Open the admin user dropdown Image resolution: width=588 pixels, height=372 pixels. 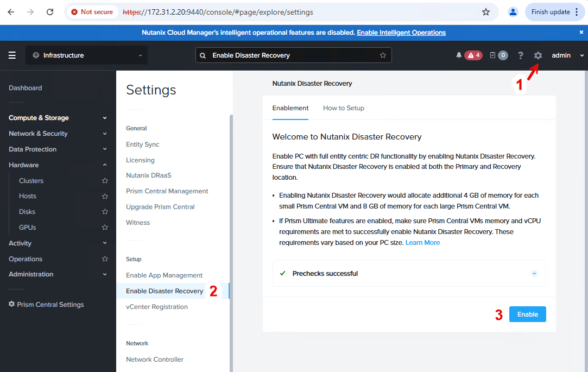point(567,55)
